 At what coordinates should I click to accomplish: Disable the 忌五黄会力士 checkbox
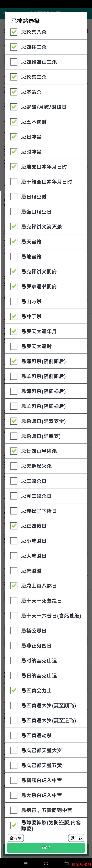click(14, 690)
